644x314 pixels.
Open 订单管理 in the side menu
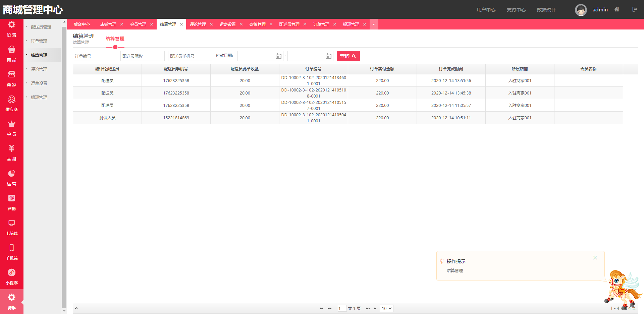[39, 41]
